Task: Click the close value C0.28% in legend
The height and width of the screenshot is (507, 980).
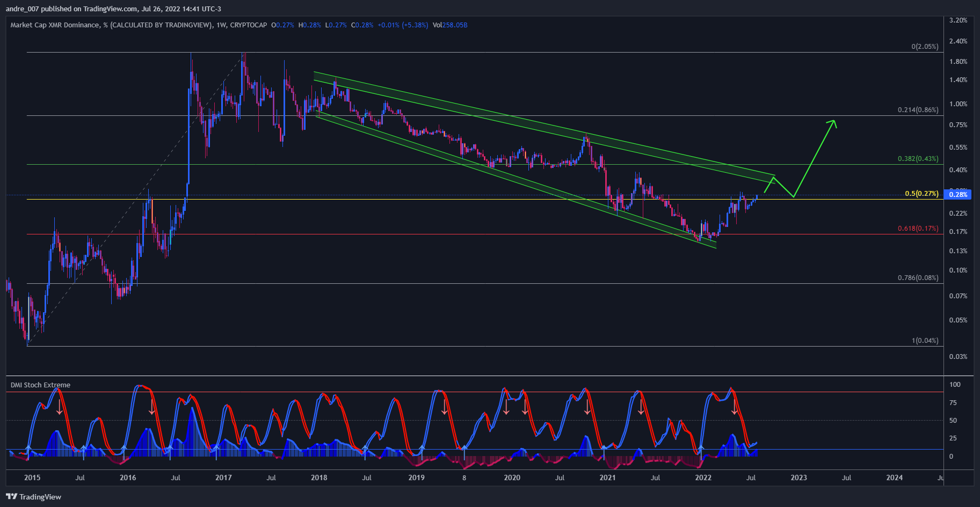Action: click(x=362, y=25)
